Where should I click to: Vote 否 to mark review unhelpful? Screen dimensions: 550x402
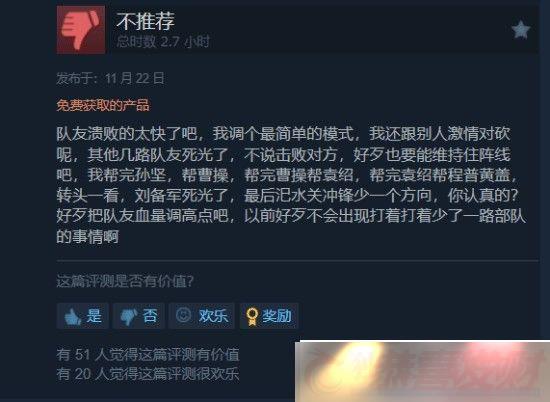coord(139,316)
